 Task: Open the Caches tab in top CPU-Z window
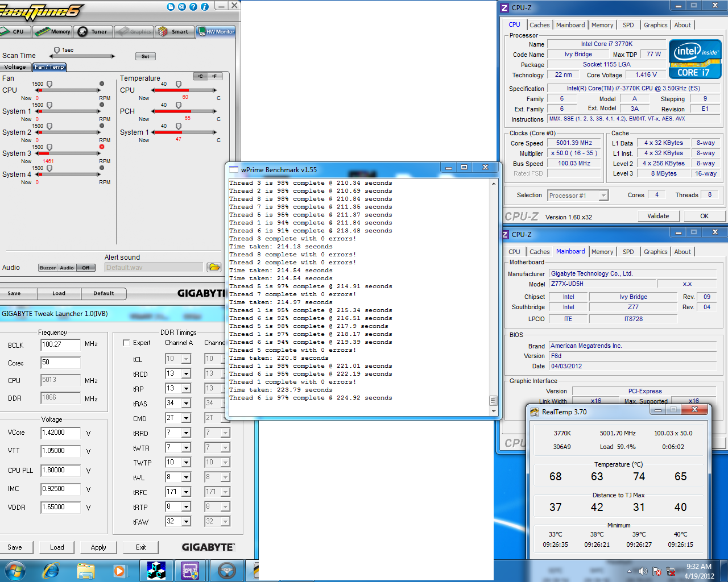tap(540, 25)
